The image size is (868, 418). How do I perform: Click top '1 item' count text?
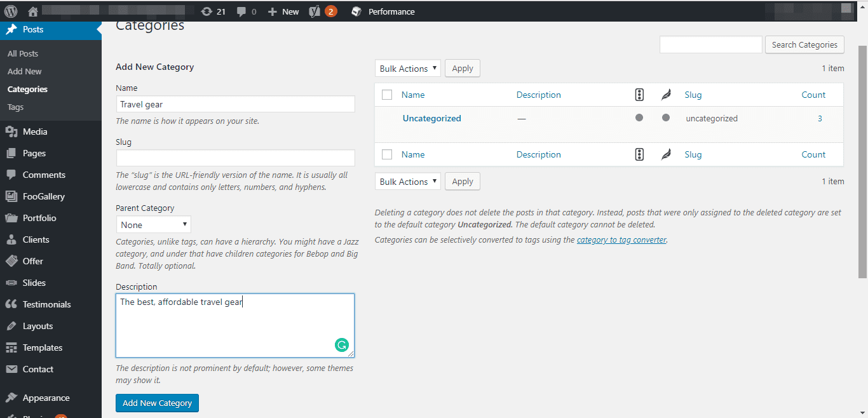833,68
